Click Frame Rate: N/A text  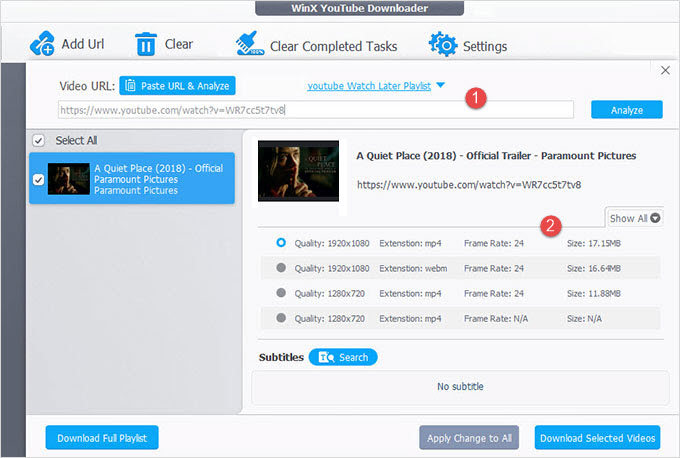click(x=496, y=319)
